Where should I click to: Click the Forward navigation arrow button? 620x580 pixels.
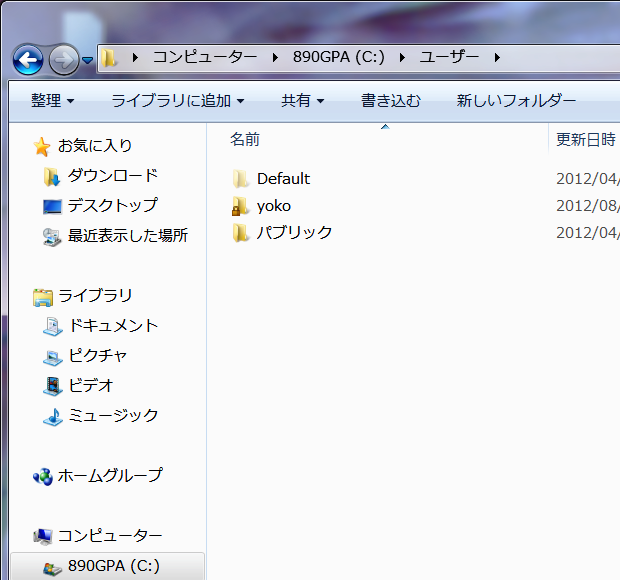coord(63,60)
